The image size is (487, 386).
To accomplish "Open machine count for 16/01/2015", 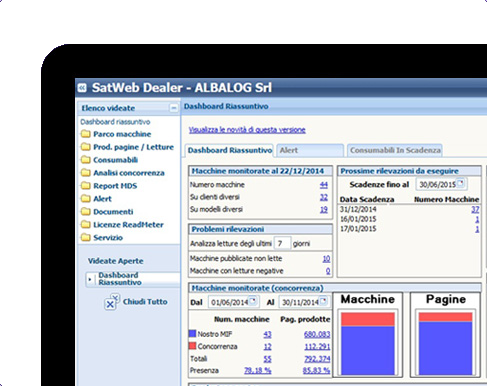I will click(477, 219).
